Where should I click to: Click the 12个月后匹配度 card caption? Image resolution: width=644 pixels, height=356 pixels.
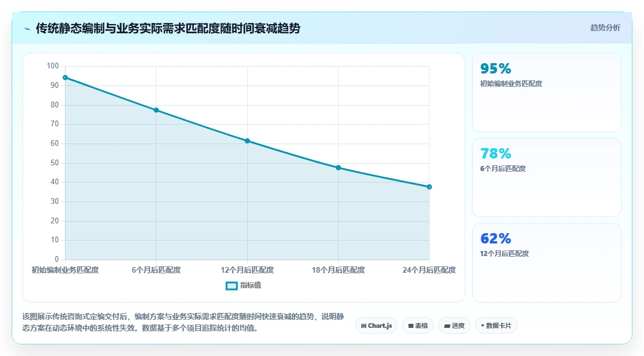point(504,253)
